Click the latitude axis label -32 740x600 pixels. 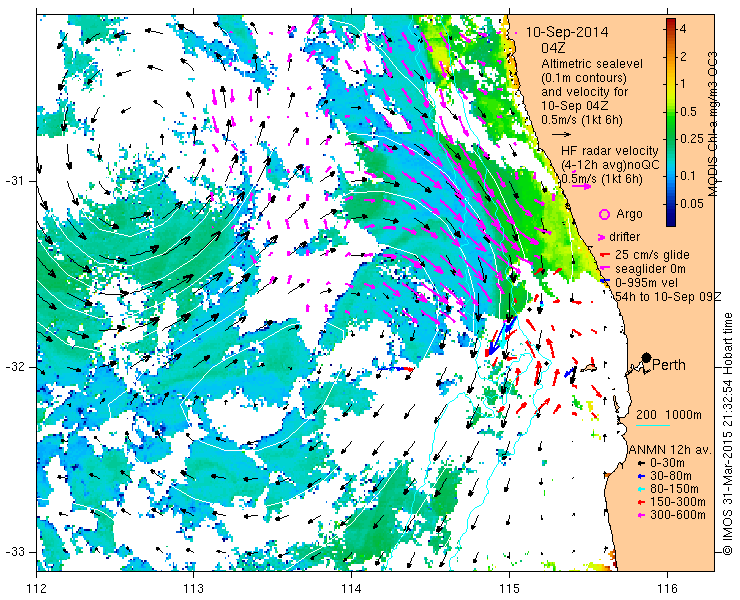coord(14,367)
